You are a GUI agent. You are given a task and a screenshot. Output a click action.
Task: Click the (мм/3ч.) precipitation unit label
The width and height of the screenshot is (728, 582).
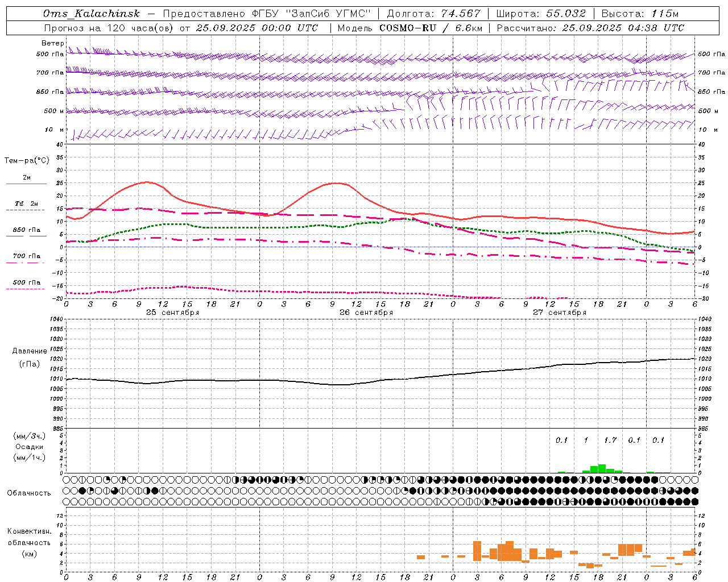pyautogui.click(x=30, y=436)
